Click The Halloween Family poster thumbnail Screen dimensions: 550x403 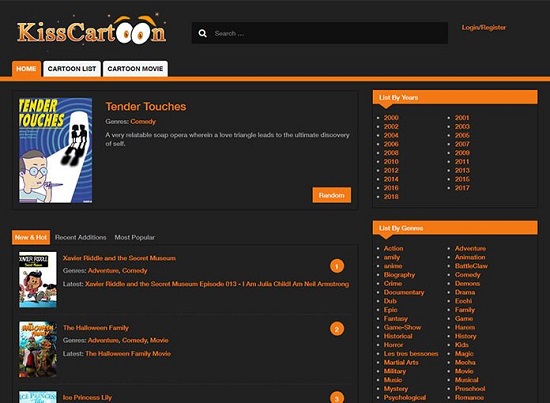coord(38,349)
